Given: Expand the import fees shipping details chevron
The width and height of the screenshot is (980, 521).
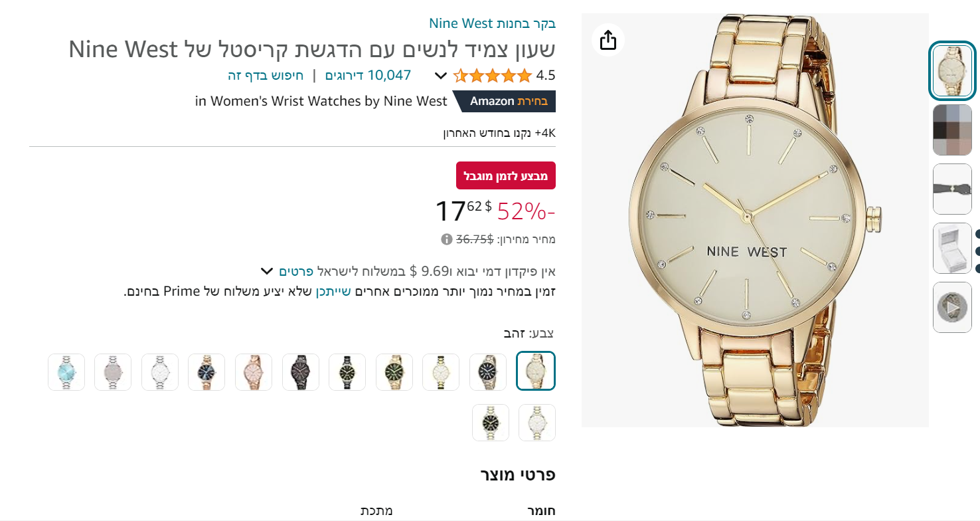Looking at the screenshot, I should [x=267, y=271].
